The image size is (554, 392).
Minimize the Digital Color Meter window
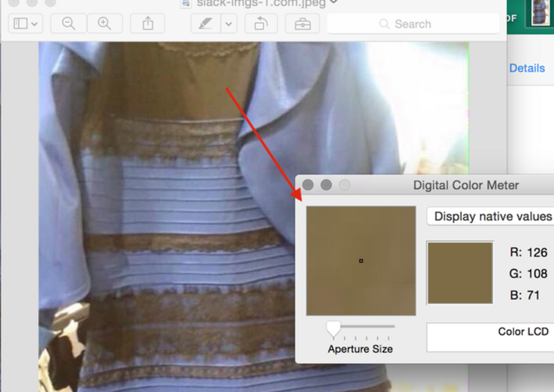tap(326, 185)
